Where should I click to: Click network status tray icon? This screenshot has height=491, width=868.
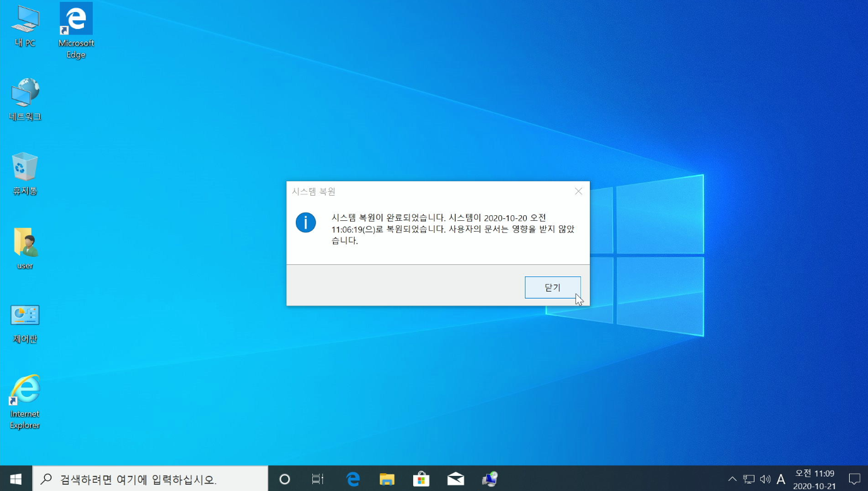coord(749,479)
